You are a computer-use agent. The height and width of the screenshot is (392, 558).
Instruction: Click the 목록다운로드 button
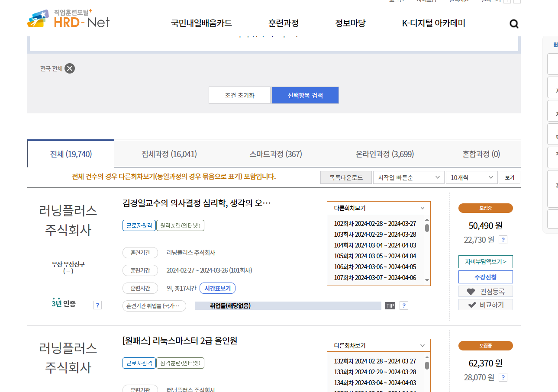(346, 177)
